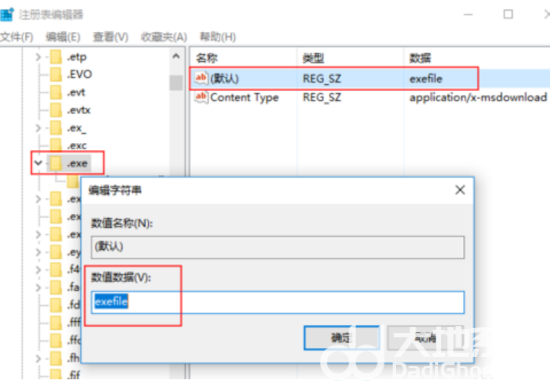Image resolution: width=550 pixels, height=382 pixels.
Task: Select the .evtx tree label
Action: [79, 110]
